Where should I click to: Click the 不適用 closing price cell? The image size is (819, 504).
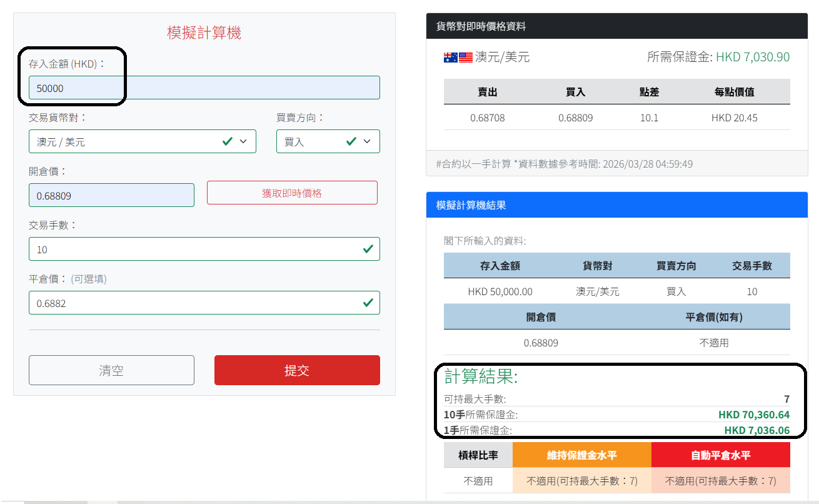coord(714,343)
